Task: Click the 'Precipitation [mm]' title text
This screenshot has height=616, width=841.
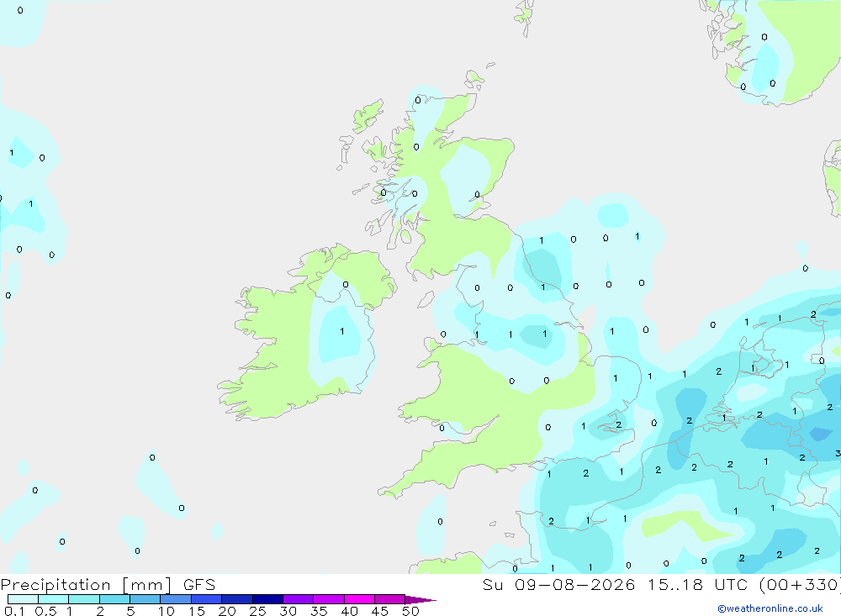Action: coord(87,585)
